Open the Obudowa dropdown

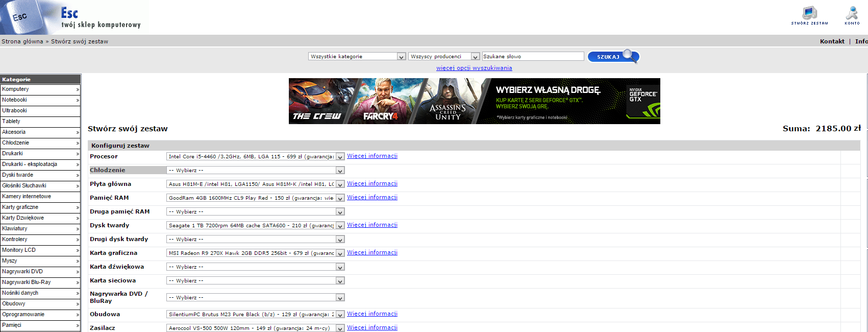click(x=256, y=315)
